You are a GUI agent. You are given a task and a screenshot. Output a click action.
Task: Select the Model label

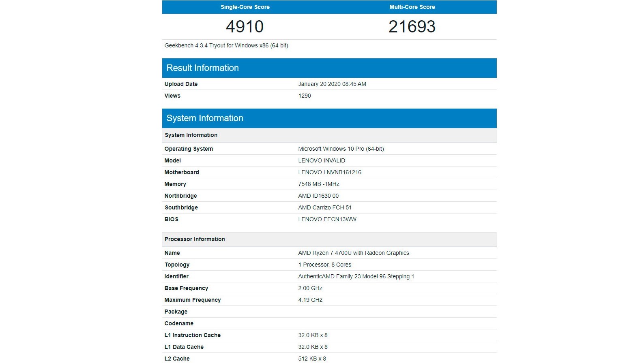click(x=172, y=160)
